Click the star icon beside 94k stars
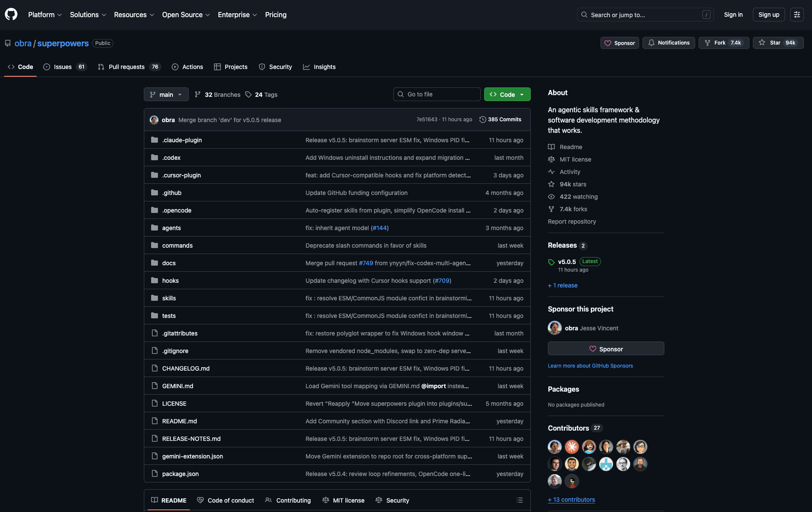Screen dimensions: 812x512 click(x=551, y=184)
